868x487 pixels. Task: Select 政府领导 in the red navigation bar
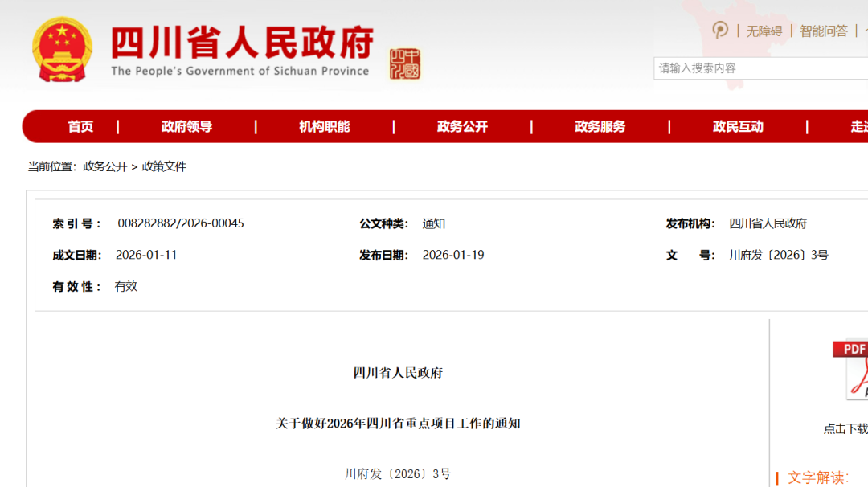coord(186,126)
